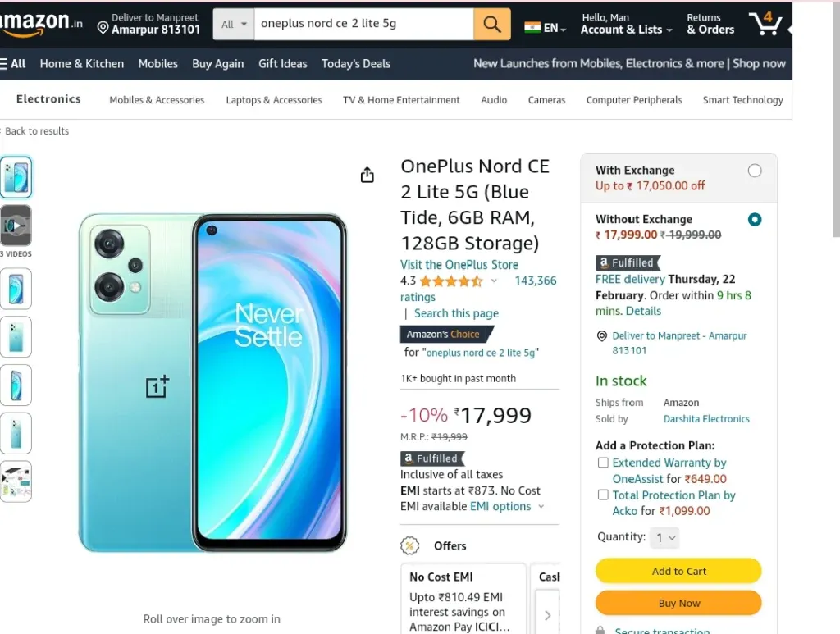Play the product video thumbnail

click(x=16, y=226)
